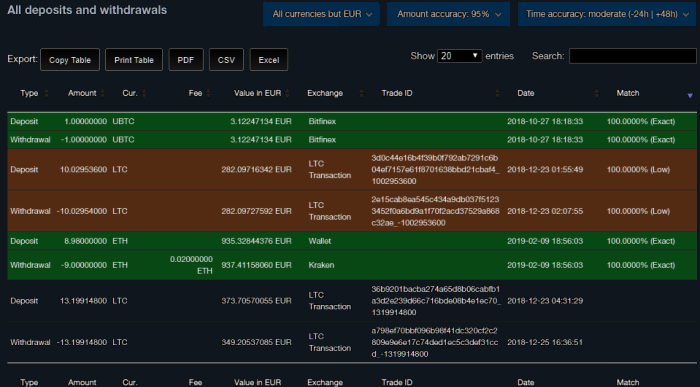Click the 937.41158060 EUR value

tap(256, 265)
